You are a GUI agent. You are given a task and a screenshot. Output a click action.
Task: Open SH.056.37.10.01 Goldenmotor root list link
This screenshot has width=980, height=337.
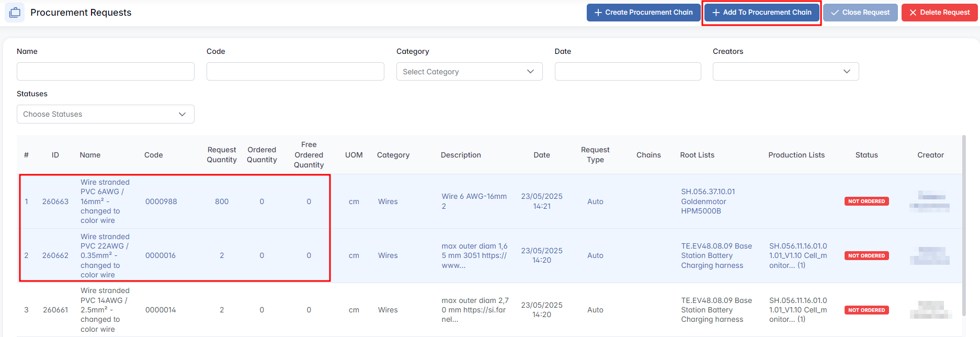[708, 201]
